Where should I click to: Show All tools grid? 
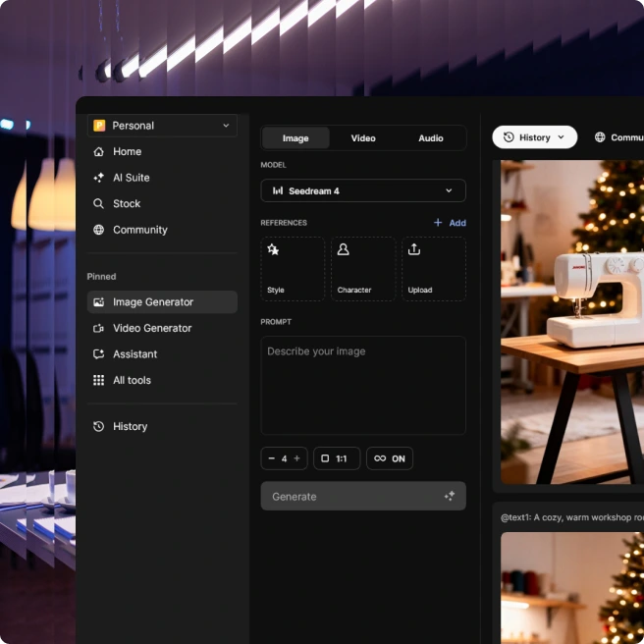(x=132, y=380)
